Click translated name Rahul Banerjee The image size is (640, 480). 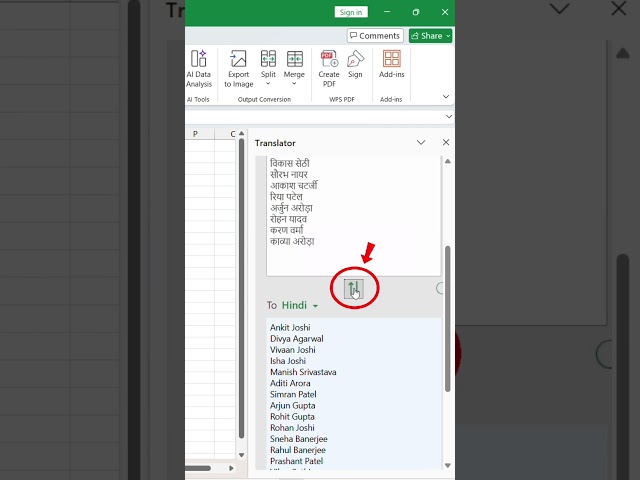tap(298, 450)
